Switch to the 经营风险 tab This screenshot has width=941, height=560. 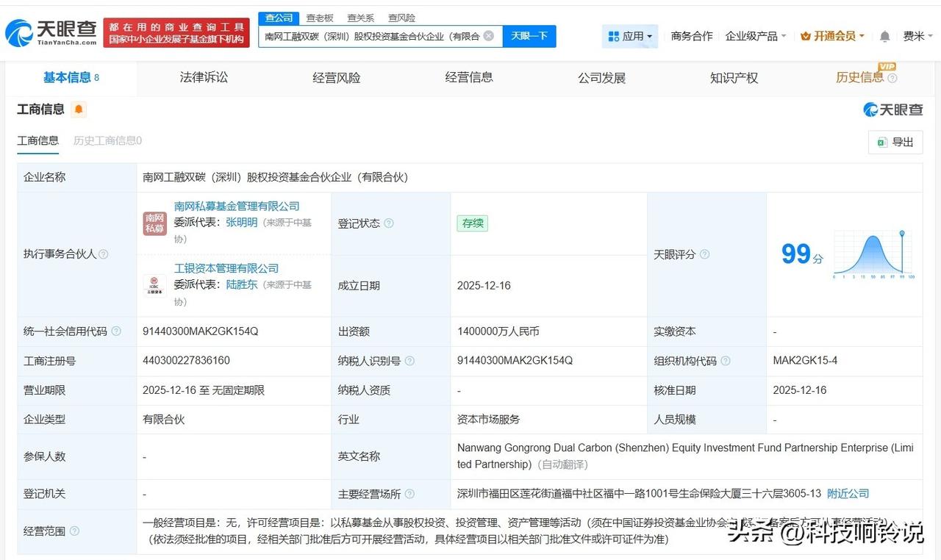pos(337,77)
